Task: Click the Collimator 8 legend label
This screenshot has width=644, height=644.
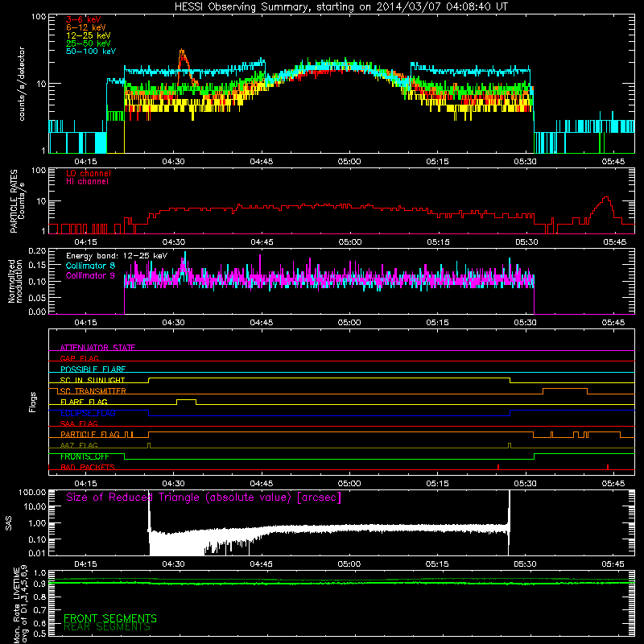Action: pyautogui.click(x=90, y=266)
